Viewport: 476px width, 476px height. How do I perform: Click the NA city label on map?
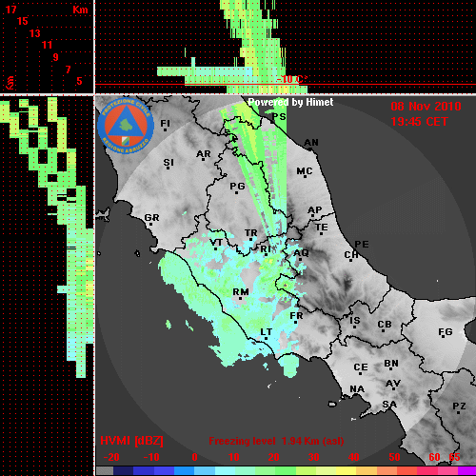[x=357, y=388]
